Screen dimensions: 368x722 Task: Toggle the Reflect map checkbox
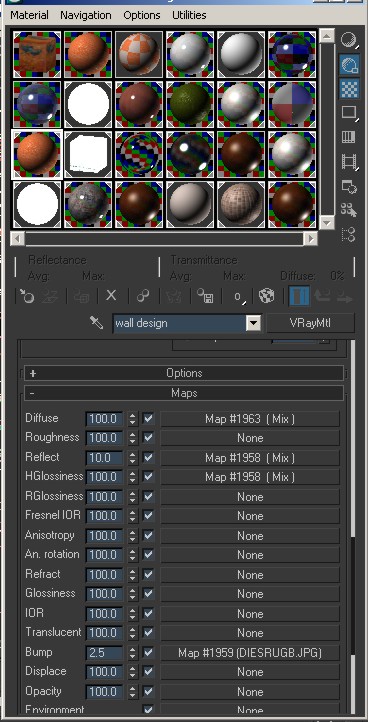tap(148, 457)
